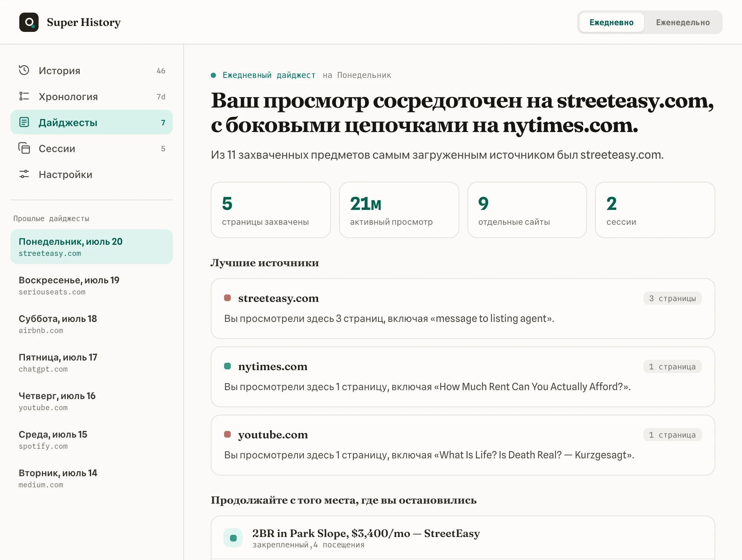Click the Прошлые дайджесты section label
Image resolution: width=742 pixels, height=560 pixels.
[51, 218]
